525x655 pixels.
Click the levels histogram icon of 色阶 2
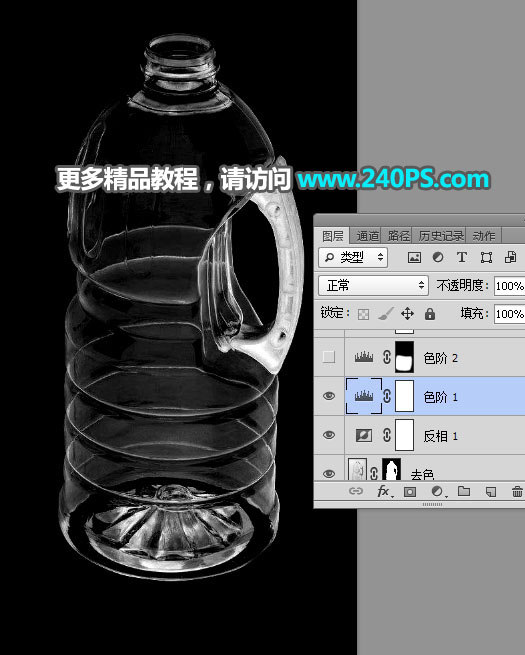click(364, 357)
